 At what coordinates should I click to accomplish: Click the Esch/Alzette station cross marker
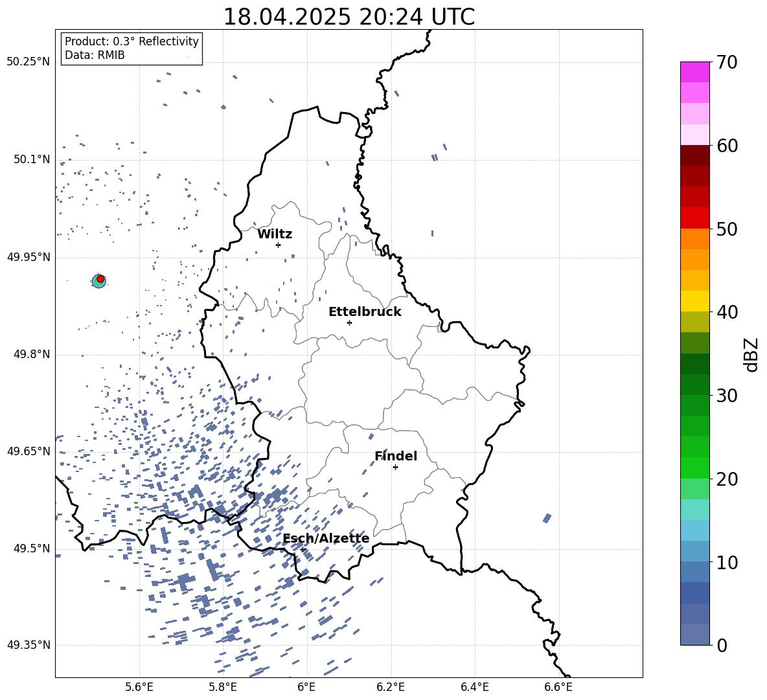[x=303, y=549]
